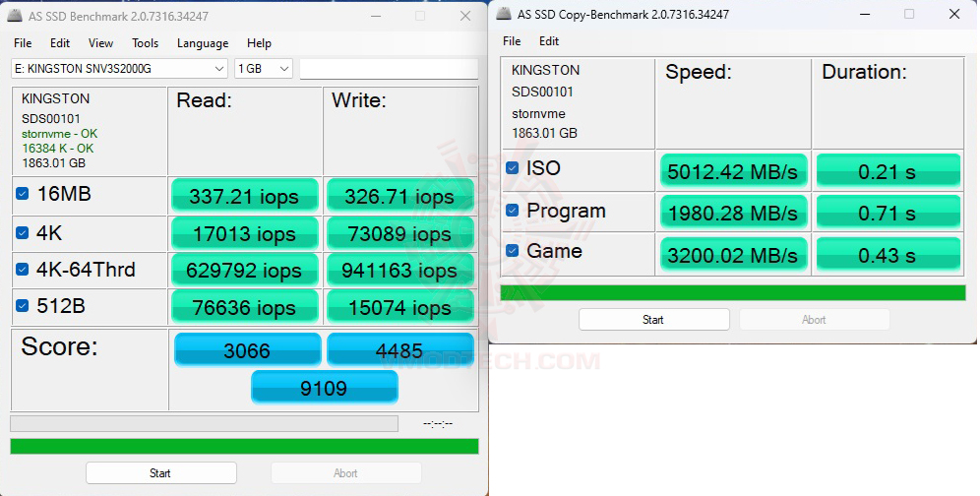Click the green progress bar in Benchmark window

tap(244, 446)
